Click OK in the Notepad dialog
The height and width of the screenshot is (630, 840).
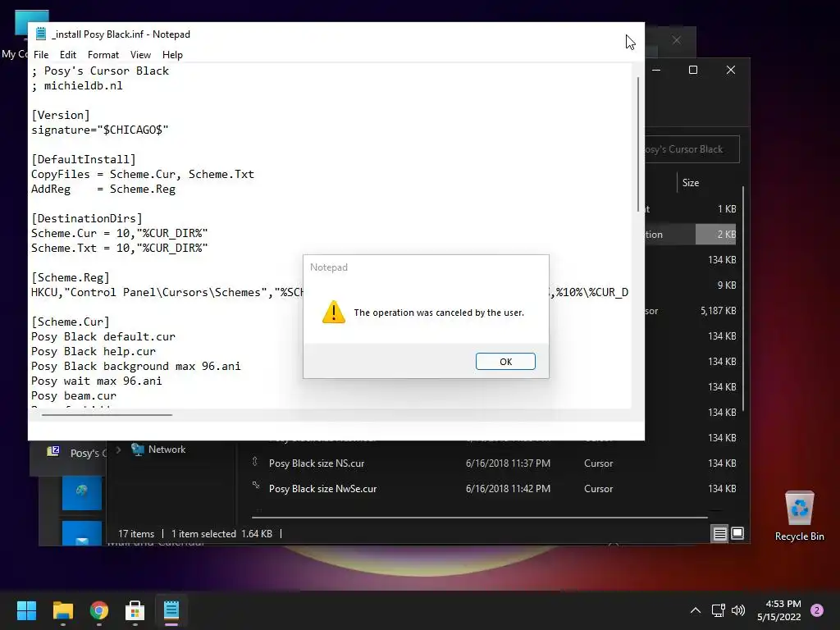(505, 362)
